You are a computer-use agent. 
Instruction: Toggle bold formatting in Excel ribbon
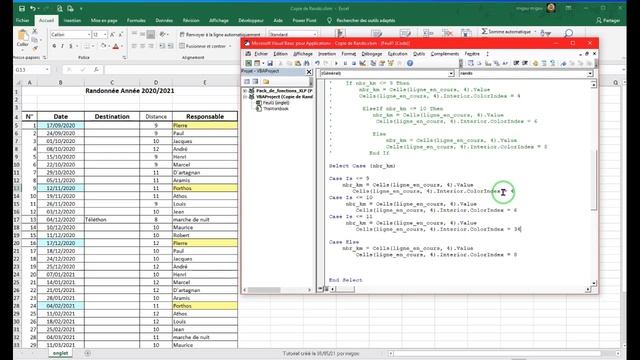click(x=54, y=46)
